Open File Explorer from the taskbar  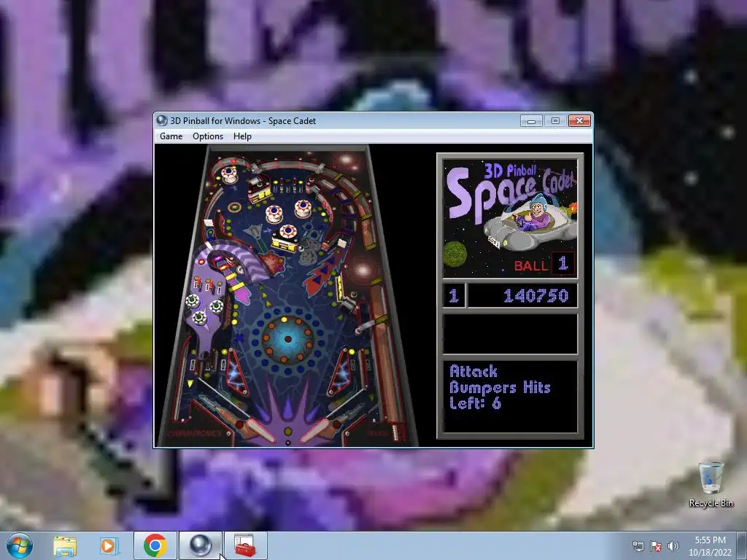pos(65,545)
